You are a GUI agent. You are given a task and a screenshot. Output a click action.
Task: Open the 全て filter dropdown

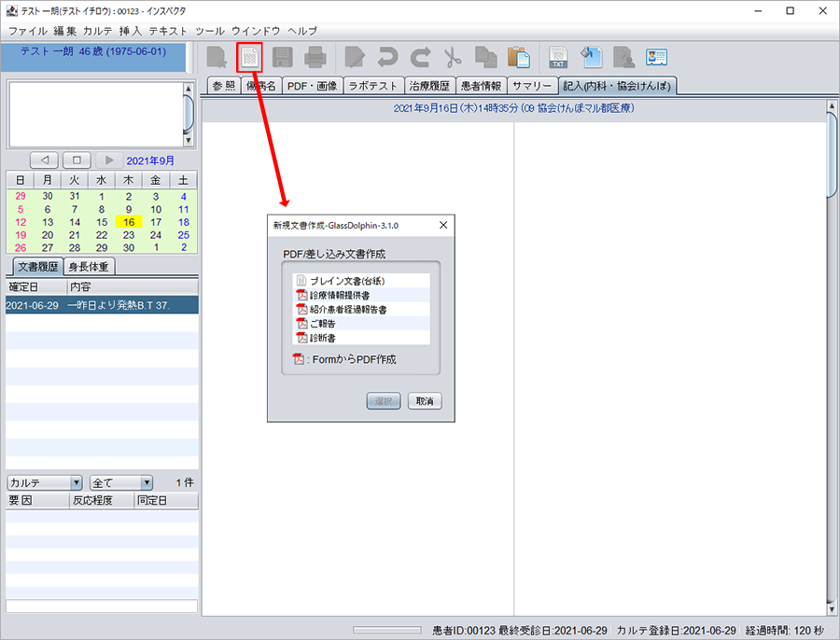tap(120, 482)
